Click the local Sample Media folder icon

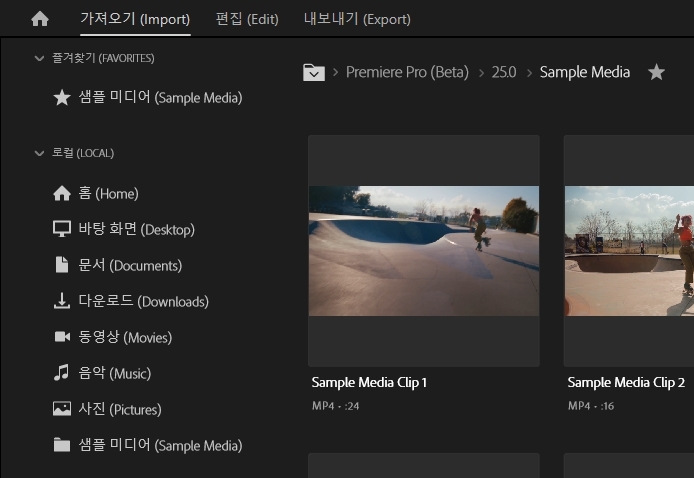click(62, 444)
